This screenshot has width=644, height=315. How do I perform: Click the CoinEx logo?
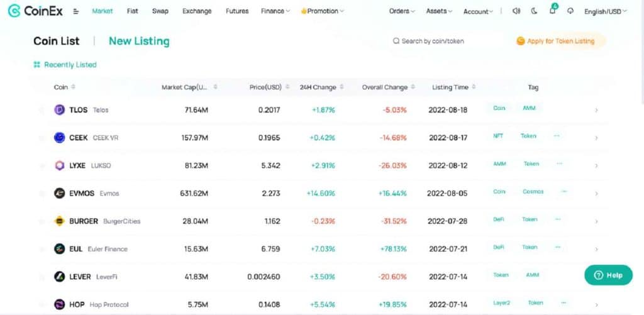(35, 11)
